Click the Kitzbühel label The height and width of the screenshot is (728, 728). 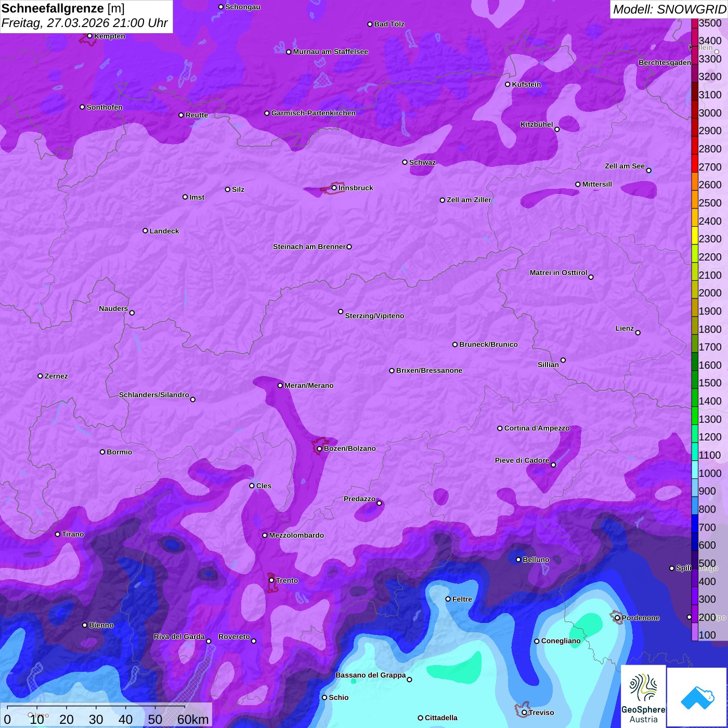(x=537, y=124)
